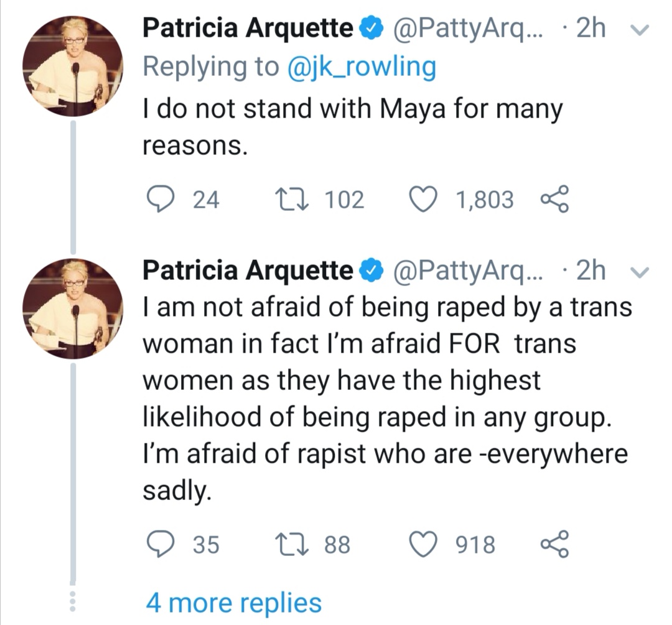Click the first tweet's profile avatar
This screenshot has width=672, height=625.
(73, 66)
